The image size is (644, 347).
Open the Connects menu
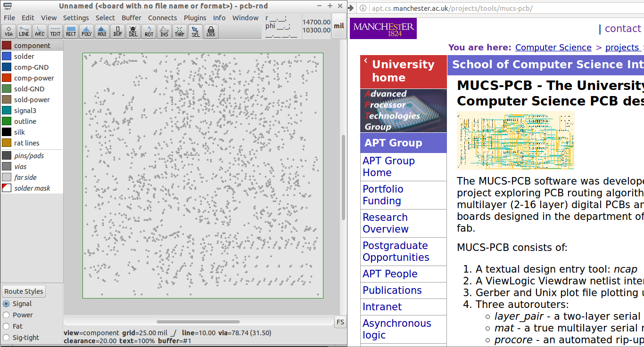pos(163,18)
